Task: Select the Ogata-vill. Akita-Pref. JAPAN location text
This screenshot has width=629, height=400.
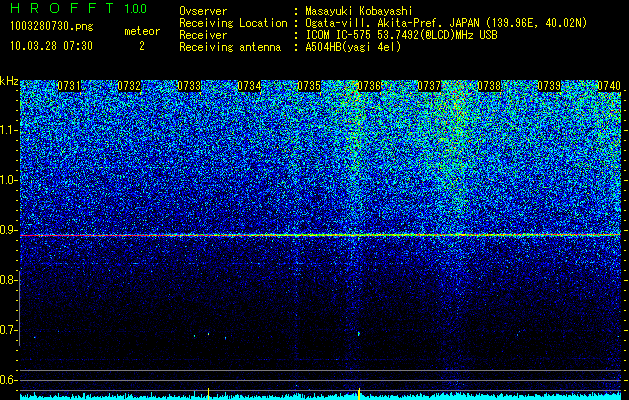Action: coord(446,24)
